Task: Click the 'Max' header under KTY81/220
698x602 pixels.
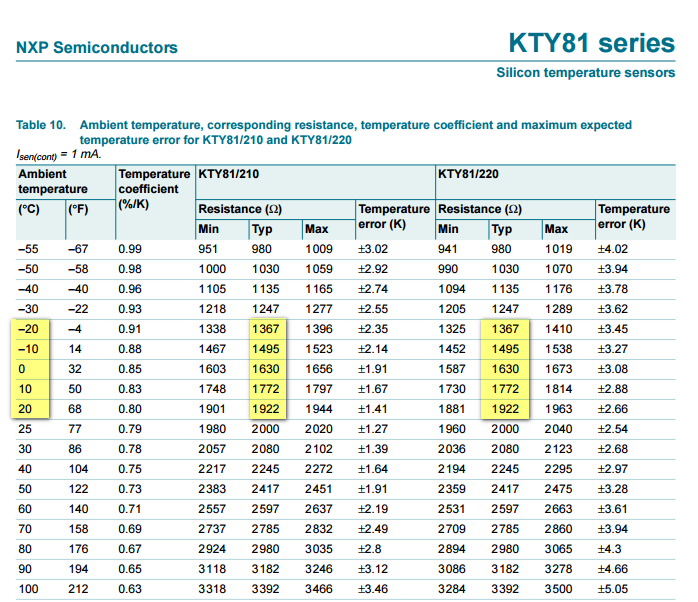Action: (x=556, y=229)
